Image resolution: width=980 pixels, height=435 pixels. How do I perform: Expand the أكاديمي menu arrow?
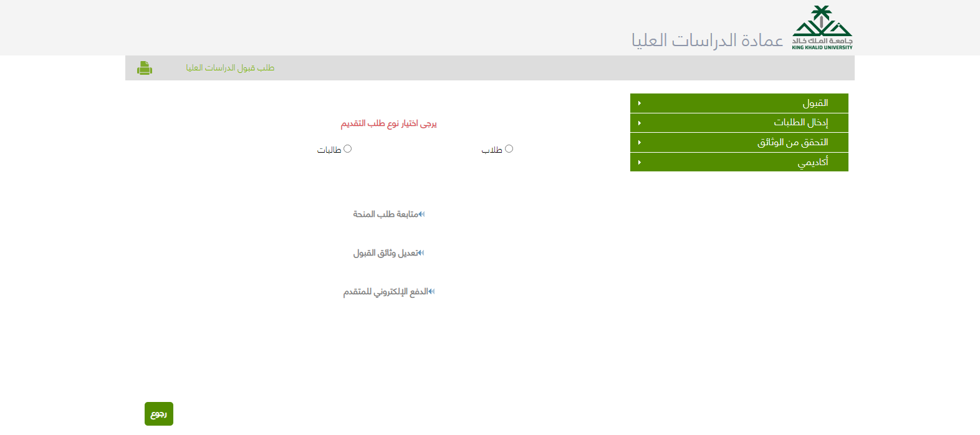point(640,163)
